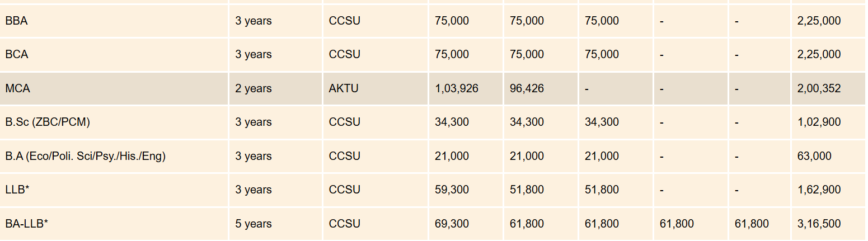Click the BCA course name cell
This screenshot has height=241, width=868.
point(17,55)
